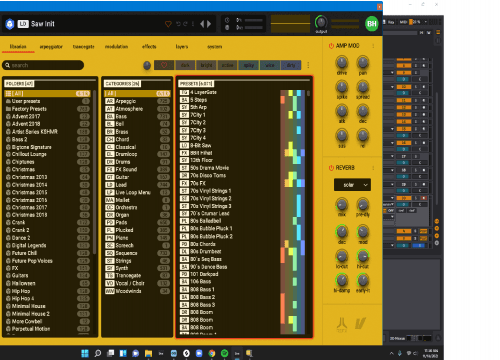Viewport: 500px width, 360px height.
Task: Favorite the Saw Init preset with heart icon
Action: 168,24
